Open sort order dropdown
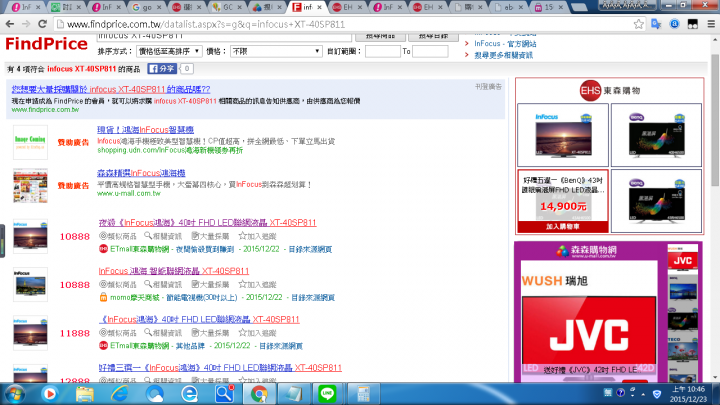The image size is (720, 405). tap(169, 51)
